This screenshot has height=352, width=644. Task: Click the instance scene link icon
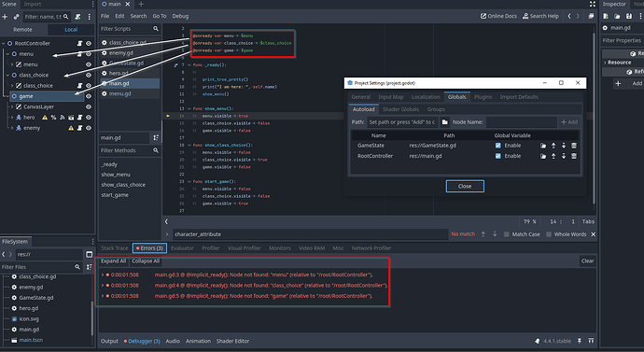pyautogui.click(x=17, y=17)
